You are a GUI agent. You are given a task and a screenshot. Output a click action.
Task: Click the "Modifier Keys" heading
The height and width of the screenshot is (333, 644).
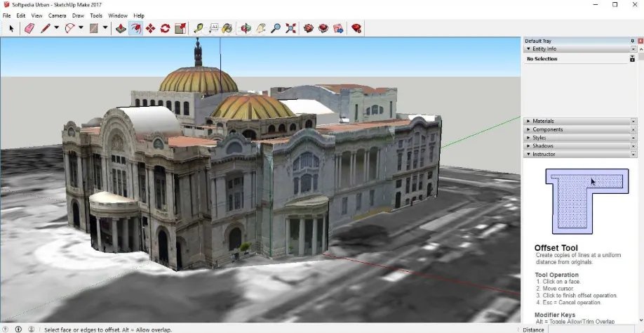(555, 315)
